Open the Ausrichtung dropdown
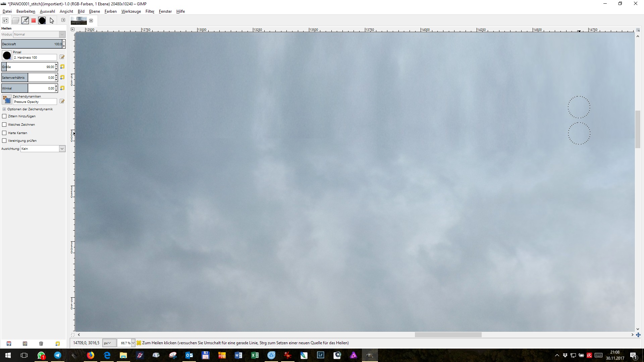644x362 pixels. tap(62, 149)
